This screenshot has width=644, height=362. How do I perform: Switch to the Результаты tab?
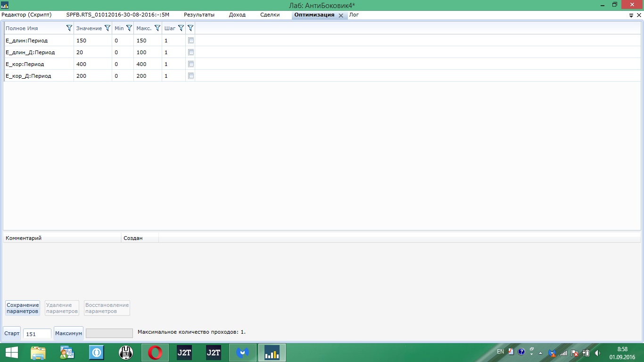[x=199, y=15]
